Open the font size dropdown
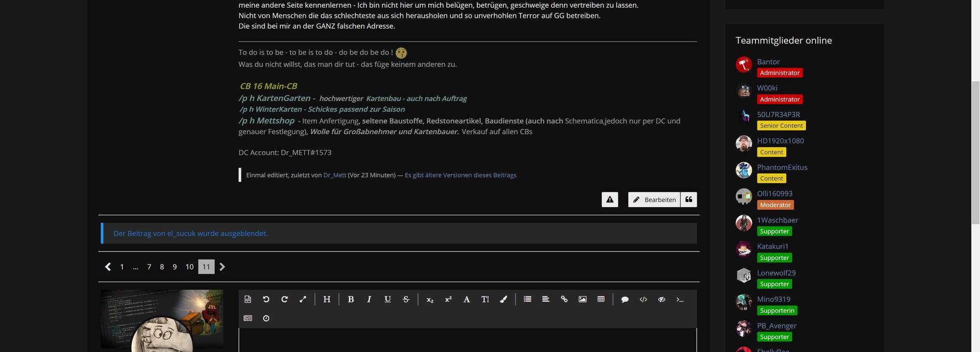This screenshot has width=980, height=352. pyautogui.click(x=485, y=299)
